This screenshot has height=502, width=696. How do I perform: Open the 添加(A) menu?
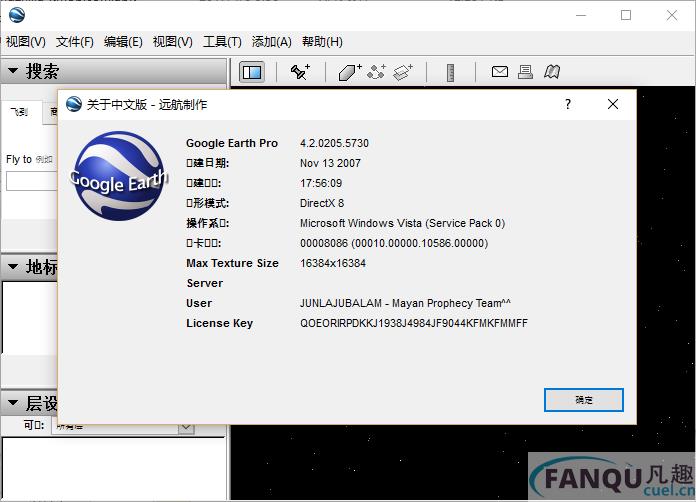tap(271, 42)
